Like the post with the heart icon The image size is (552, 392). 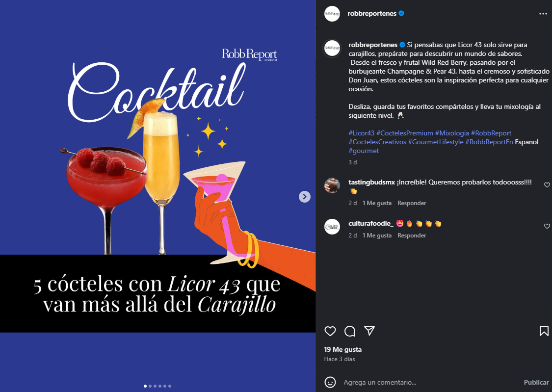pyautogui.click(x=330, y=331)
